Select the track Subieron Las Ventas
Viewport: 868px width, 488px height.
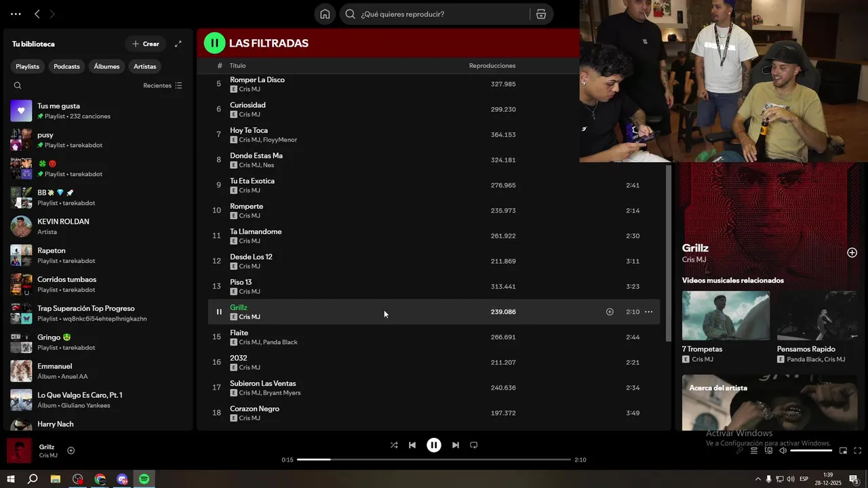point(263,384)
